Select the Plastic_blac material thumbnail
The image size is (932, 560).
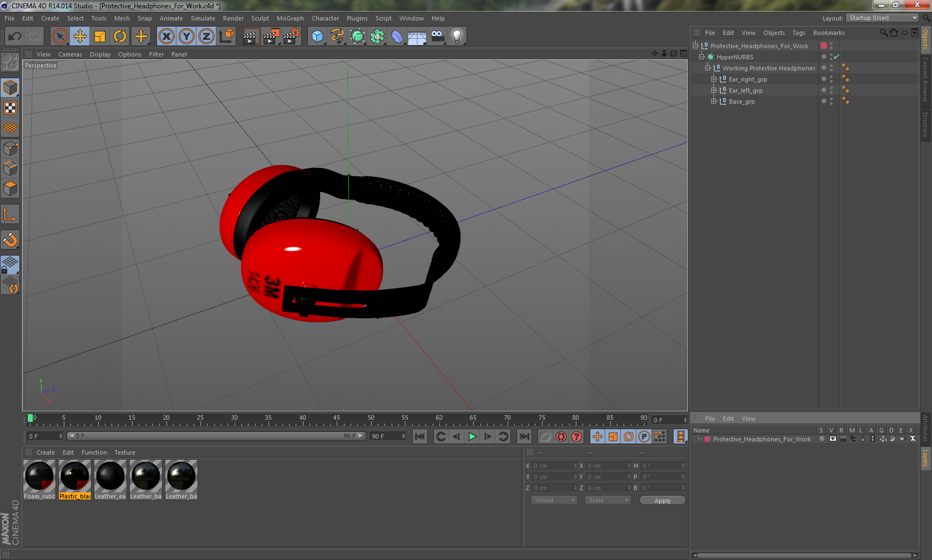[75, 476]
